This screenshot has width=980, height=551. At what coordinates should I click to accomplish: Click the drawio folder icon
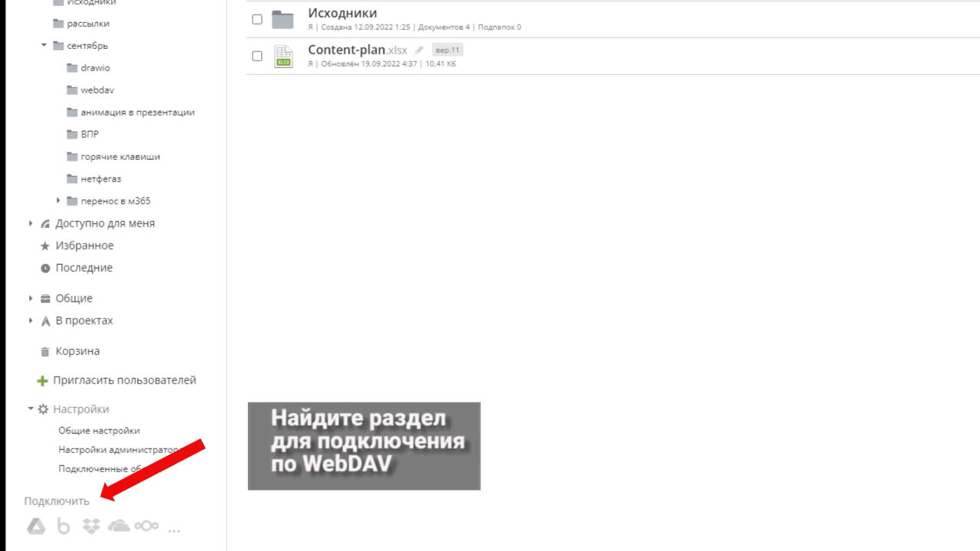(x=72, y=67)
